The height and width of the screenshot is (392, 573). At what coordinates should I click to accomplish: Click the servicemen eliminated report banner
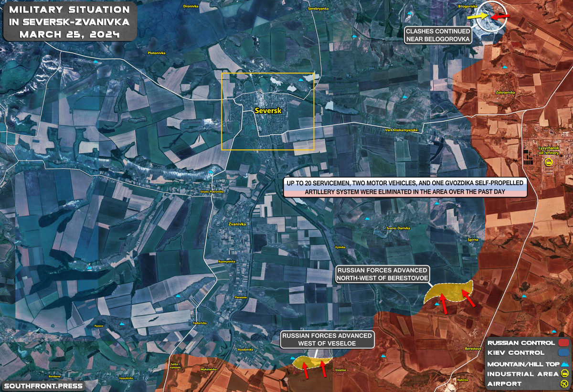point(404,187)
